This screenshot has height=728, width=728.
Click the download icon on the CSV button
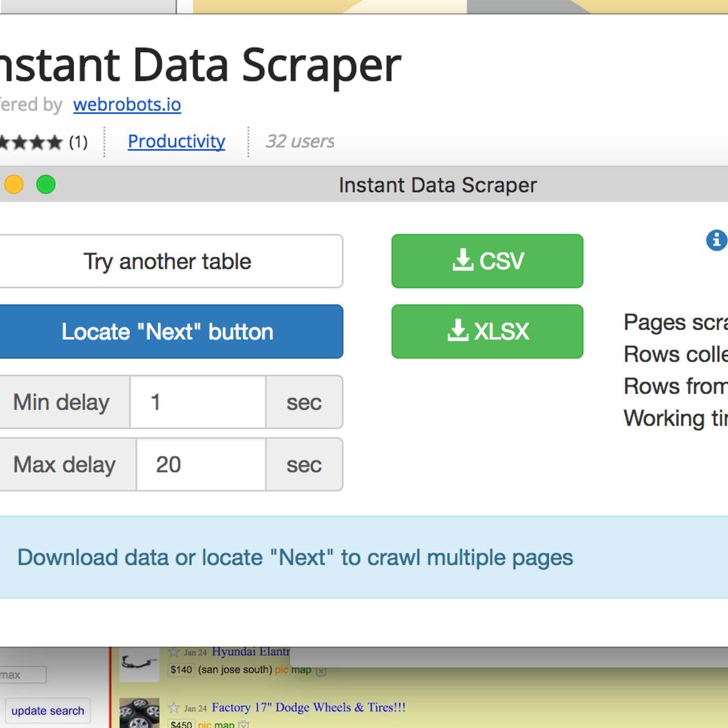point(463,260)
